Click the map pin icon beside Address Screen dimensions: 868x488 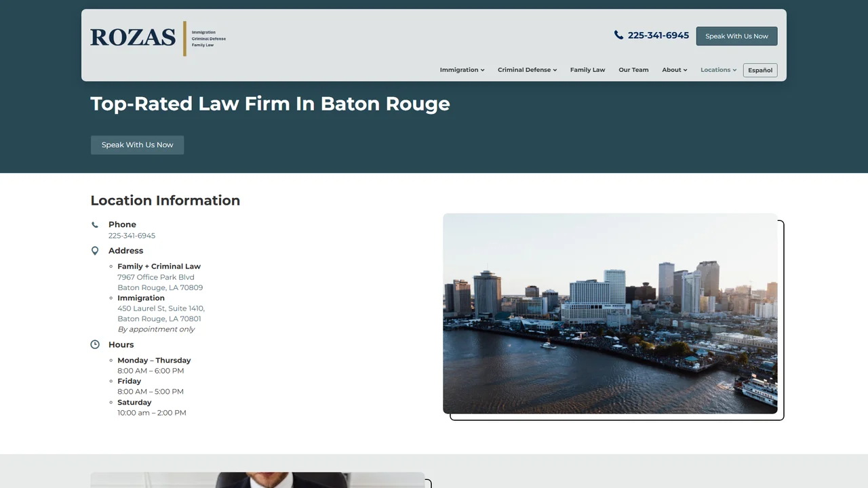[x=95, y=251]
